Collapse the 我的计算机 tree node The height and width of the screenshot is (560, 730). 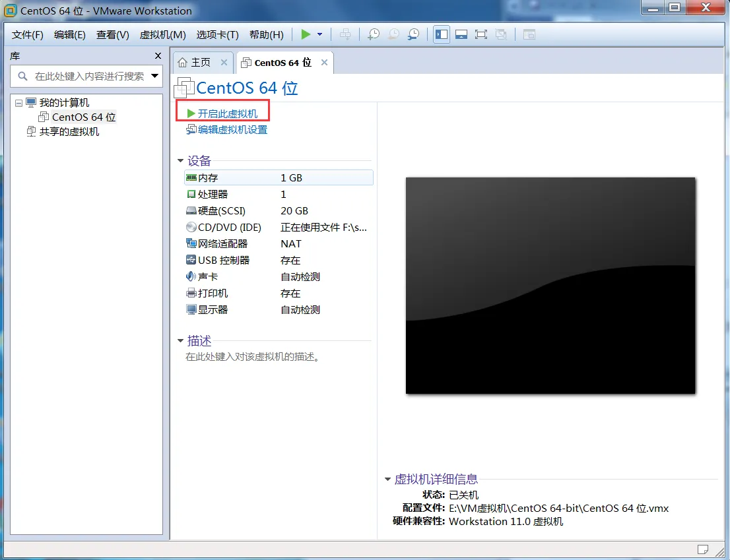[18, 103]
